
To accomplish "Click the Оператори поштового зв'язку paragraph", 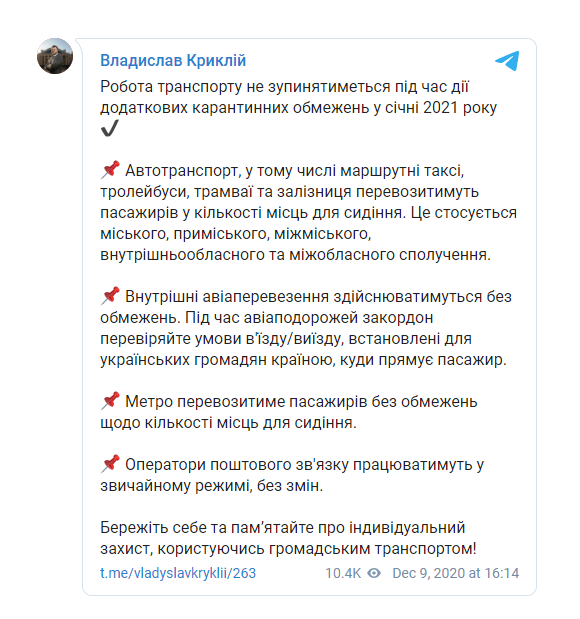I will [x=292, y=475].
